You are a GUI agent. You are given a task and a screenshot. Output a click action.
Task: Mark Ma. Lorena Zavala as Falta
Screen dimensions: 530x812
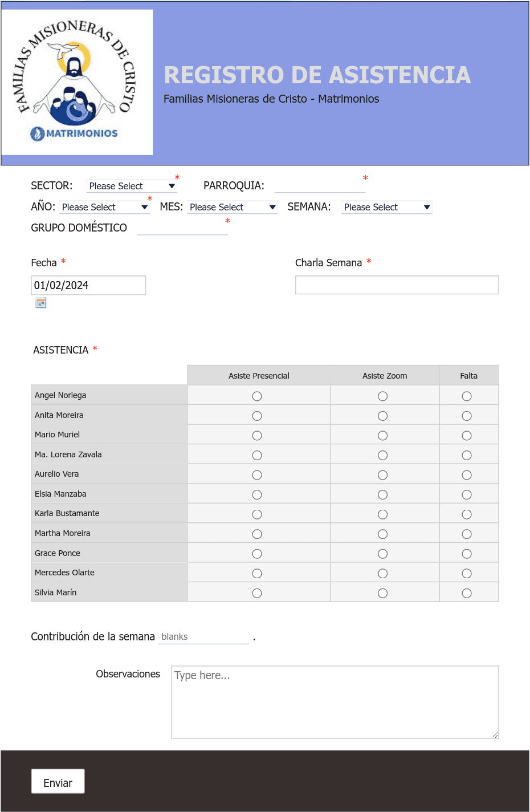click(467, 456)
